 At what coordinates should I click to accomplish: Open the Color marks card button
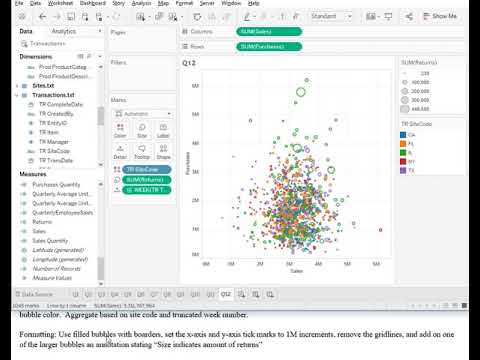[120, 130]
